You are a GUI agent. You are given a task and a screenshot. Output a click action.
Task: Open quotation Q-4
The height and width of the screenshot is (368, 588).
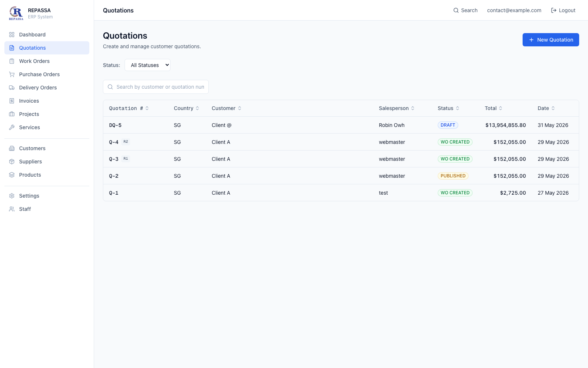click(x=114, y=142)
